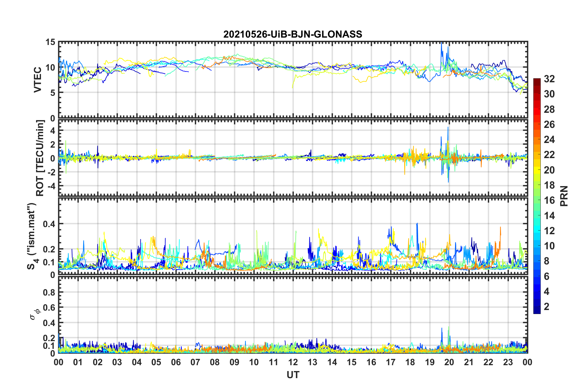Click the orange colorbar region near 24
586x392 pixels.
click(x=537, y=140)
